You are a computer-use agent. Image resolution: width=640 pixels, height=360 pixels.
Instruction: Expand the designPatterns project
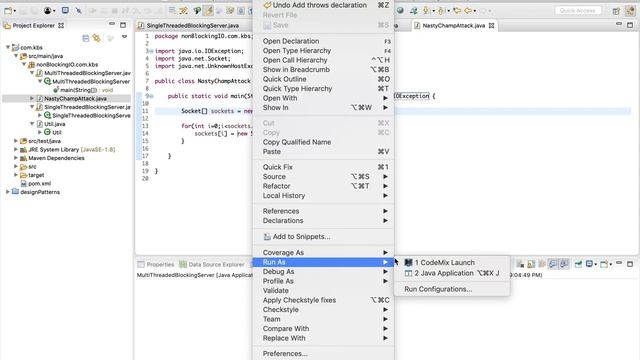(x=8, y=192)
